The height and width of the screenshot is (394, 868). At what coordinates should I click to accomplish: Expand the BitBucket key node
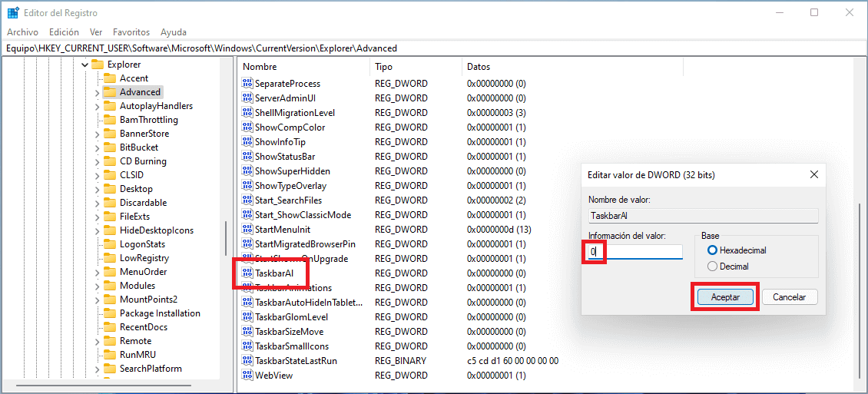point(97,147)
